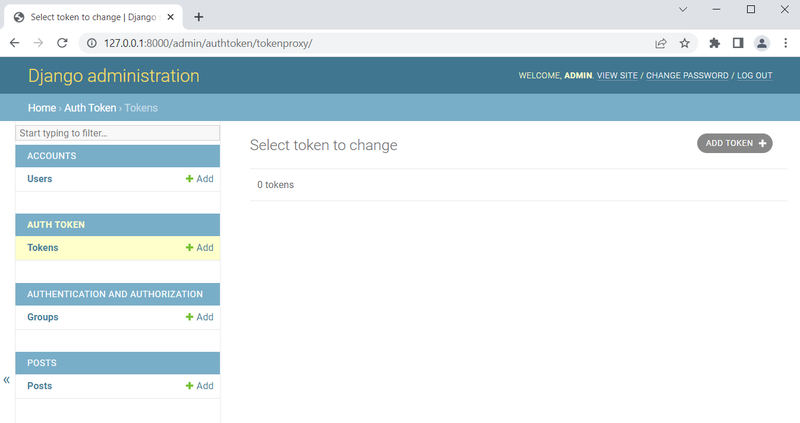Focus the 'Start typing to filter' field
Image resolution: width=800 pixels, height=423 pixels.
117,133
